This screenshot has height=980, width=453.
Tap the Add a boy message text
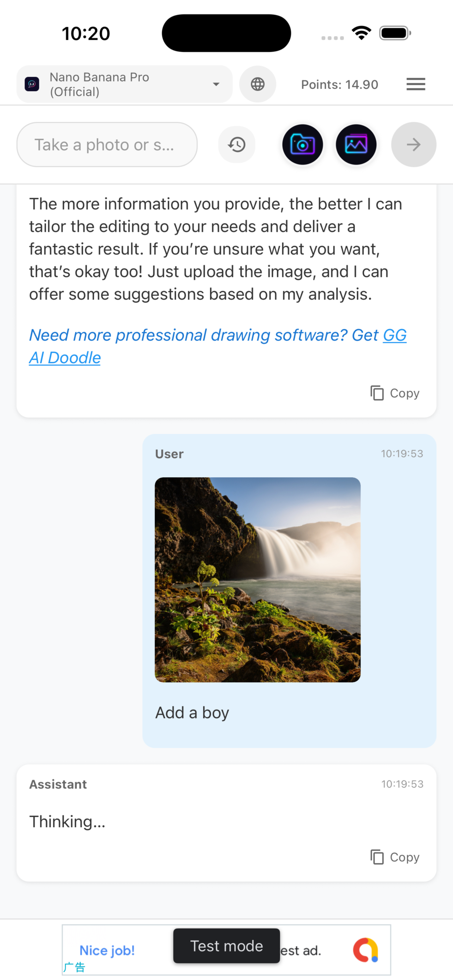(x=192, y=713)
